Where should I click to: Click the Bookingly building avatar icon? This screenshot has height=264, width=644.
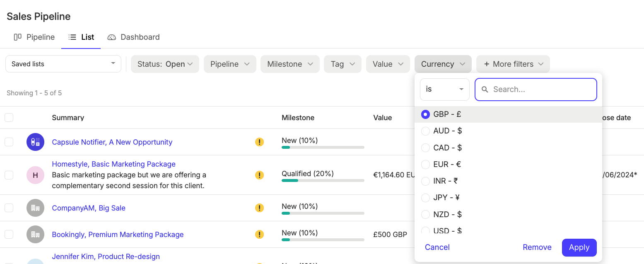click(35, 235)
